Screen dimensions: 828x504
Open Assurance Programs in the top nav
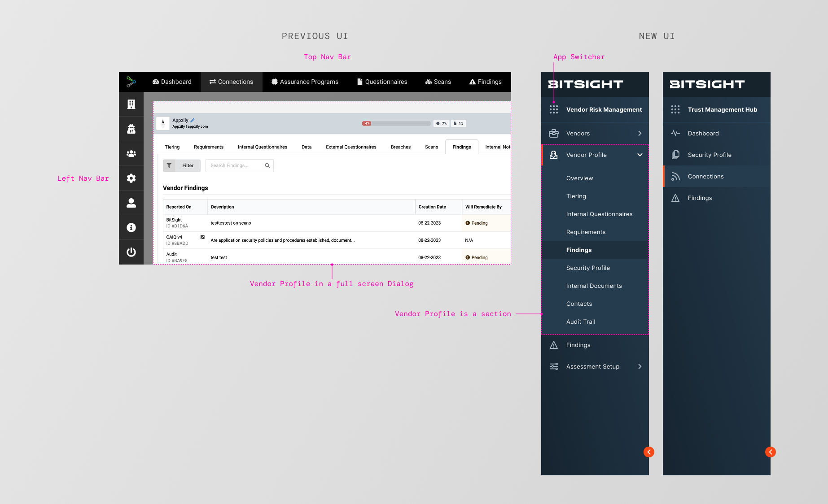tap(305, 82)
